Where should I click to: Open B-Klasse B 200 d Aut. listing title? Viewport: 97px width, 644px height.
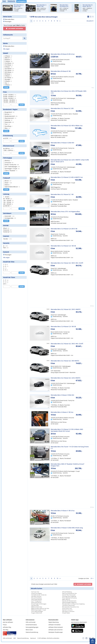pyautogui.click(x=63, y=54)
